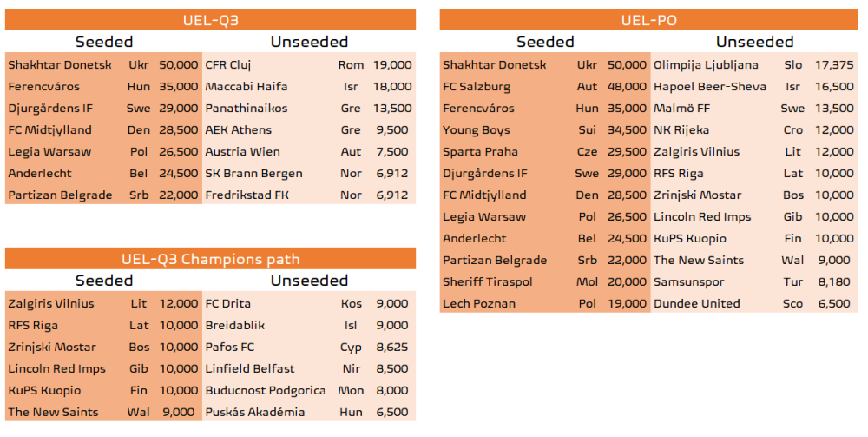
Task: Click the UEL-Q3 Champions path header
Action: coord(211,259)
